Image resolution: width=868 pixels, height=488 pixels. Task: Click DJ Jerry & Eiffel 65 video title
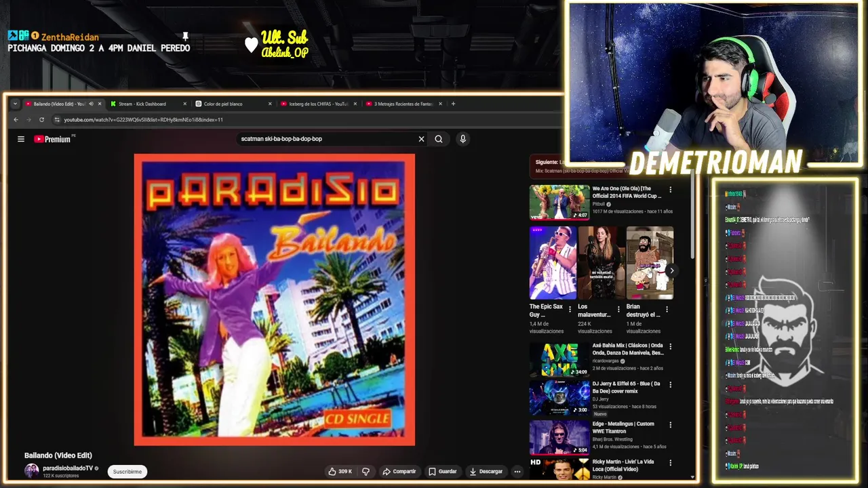(627, 387)
